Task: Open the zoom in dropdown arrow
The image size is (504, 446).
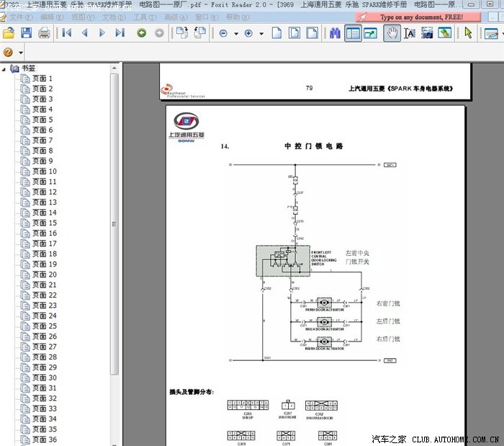Action: point(261,33)
